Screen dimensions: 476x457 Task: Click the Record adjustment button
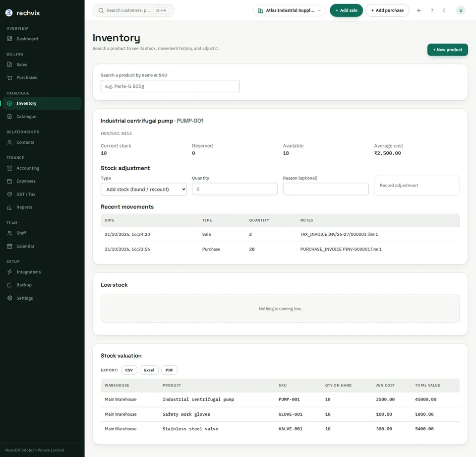click(x=417, y=186)
